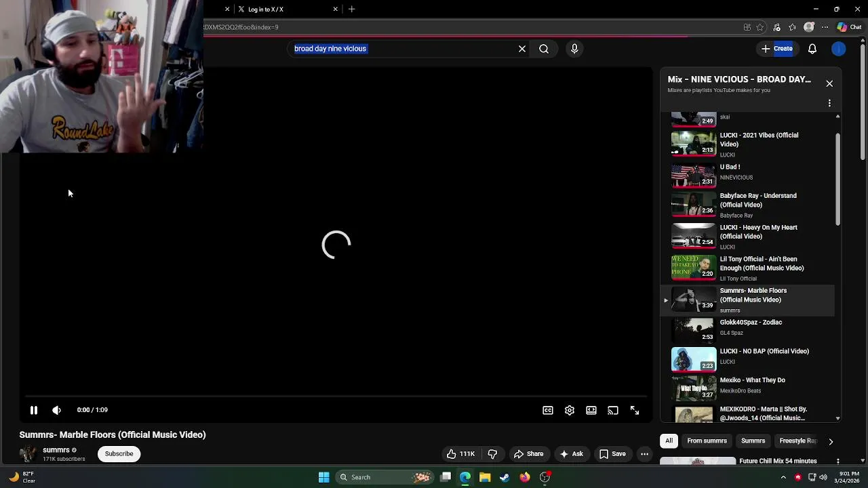Add page to browser favorites star
Screen dimensions: 868x488
pyautogui.click(x=760, y=27)
